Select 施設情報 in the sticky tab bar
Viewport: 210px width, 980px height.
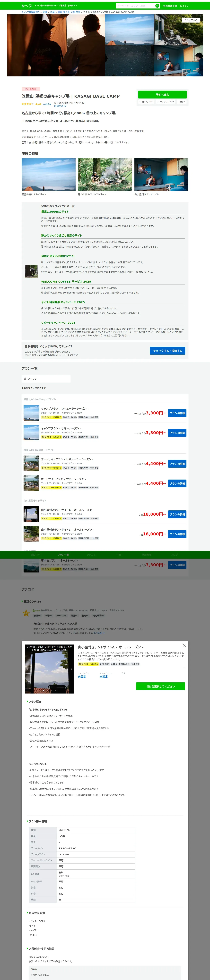tap(147, 555)
